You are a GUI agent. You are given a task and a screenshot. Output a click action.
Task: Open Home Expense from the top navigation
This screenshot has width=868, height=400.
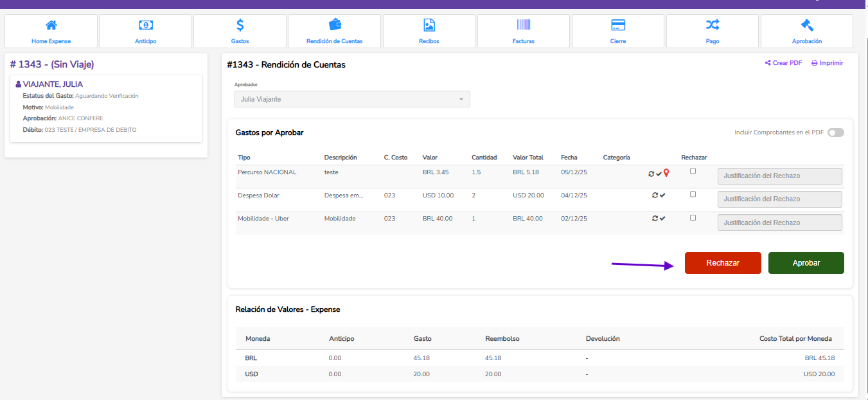[51, 31]
